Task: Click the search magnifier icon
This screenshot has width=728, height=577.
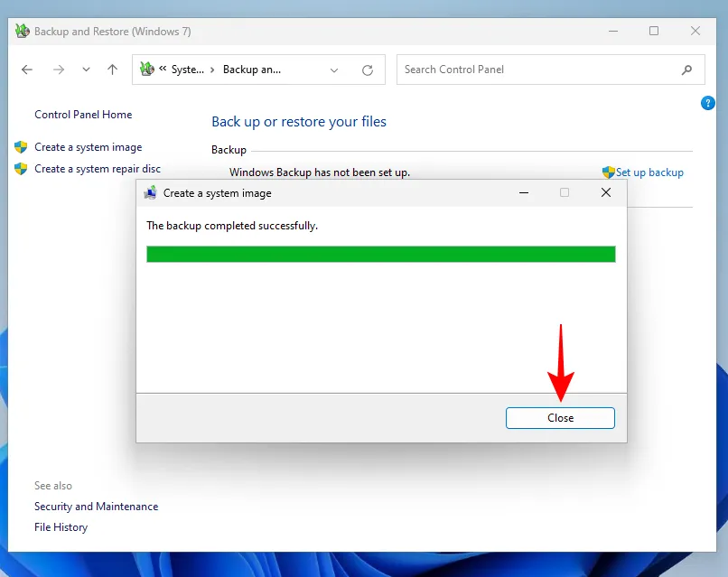Action: (686, 70)
